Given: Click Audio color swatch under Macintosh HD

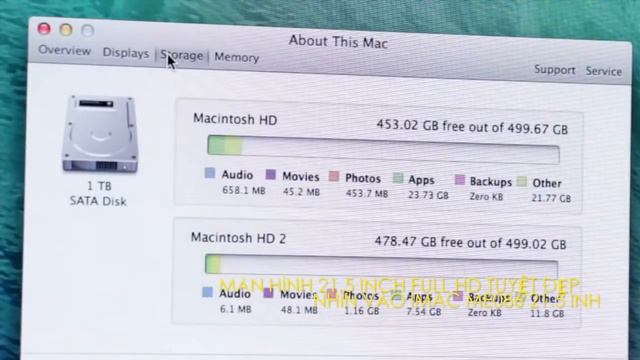Looking at the screenshot, I should pyautogui.click(x=210, y=173).
